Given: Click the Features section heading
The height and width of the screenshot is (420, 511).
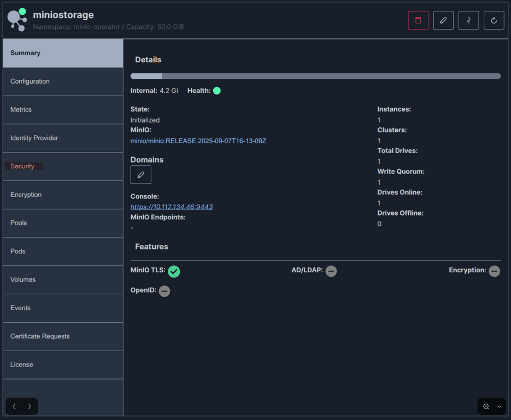Looking at the screenshot, I should (x=151, y=247).
